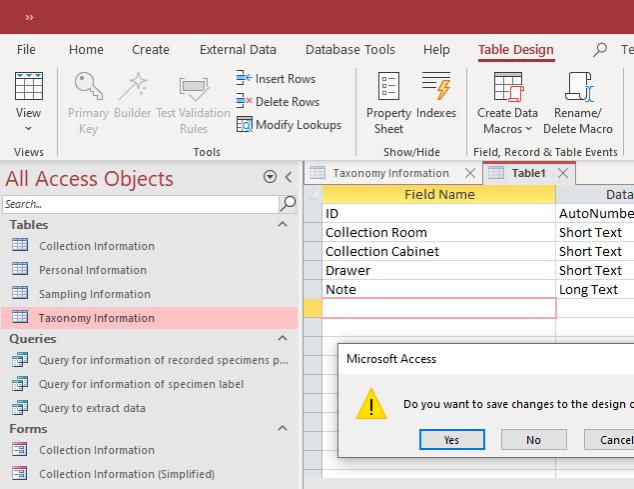
Task: Click Personal Information table icon
Action: coord(20,269)
